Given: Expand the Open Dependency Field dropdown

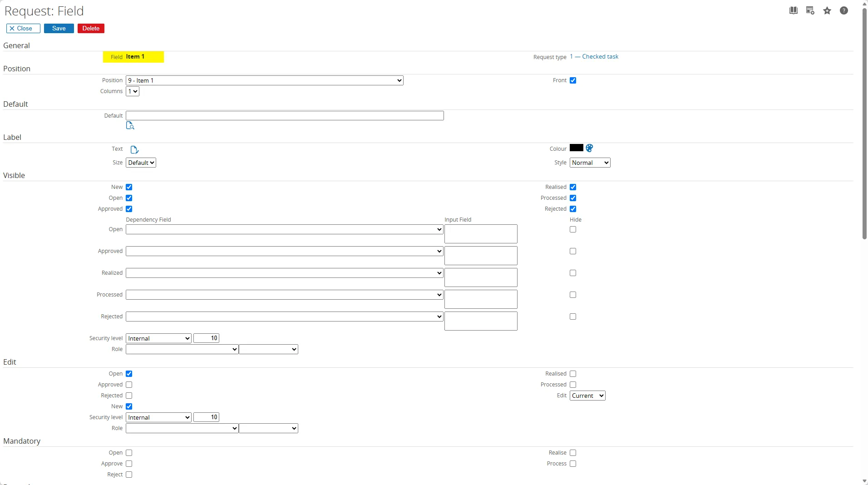Looking at the screenshot, I should tap(285, 229).
